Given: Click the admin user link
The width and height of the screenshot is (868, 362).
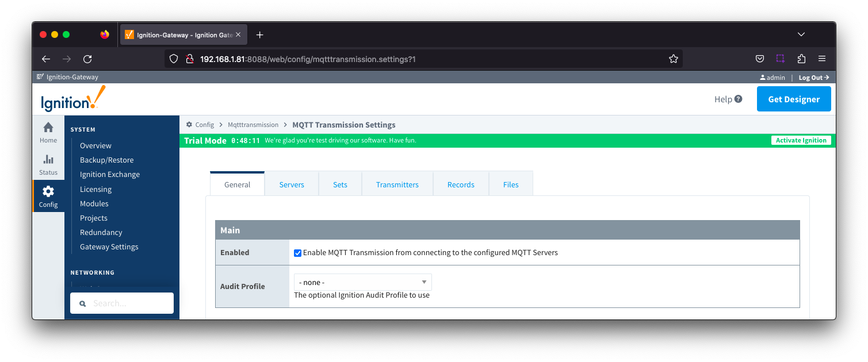Looking at the screenshot, I should click(x=772, y=77).
